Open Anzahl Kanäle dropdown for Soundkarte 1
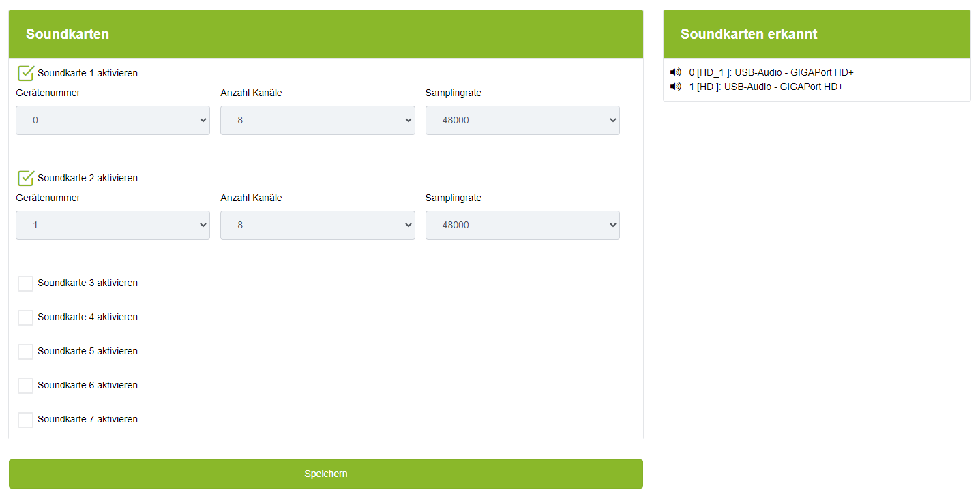The height and width of the screenshot is (496, 980). pos(317,120)
